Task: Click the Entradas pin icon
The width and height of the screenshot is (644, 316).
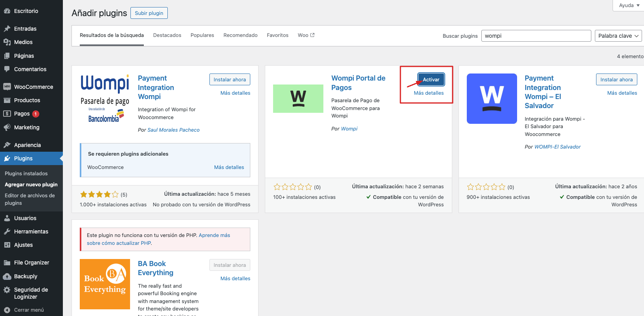Action: (x=7, y=29)
